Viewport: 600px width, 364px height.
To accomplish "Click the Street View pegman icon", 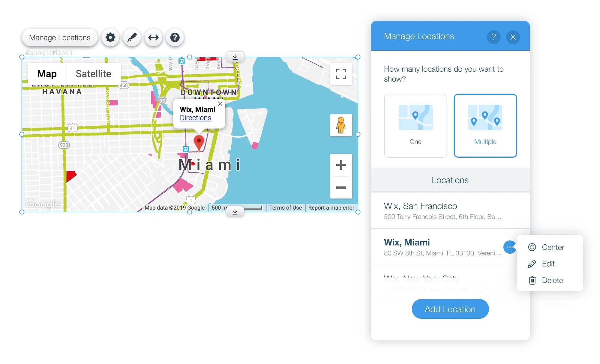I will click(x=341, y=125).
